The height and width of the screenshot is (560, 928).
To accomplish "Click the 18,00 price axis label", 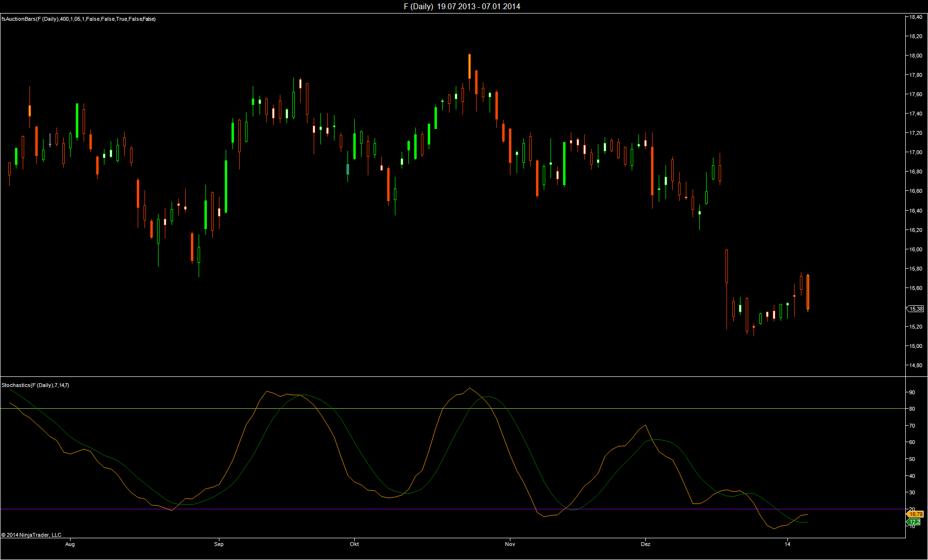I will coord(915,56).
